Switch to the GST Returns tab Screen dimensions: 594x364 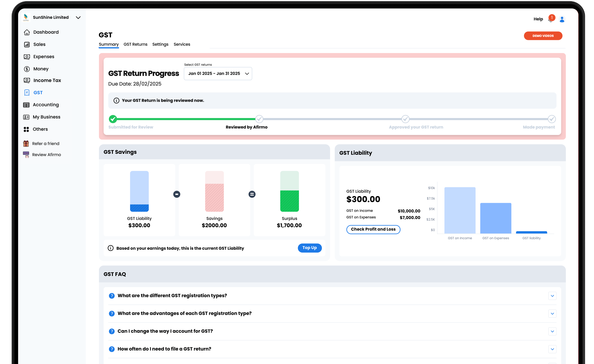135,44
